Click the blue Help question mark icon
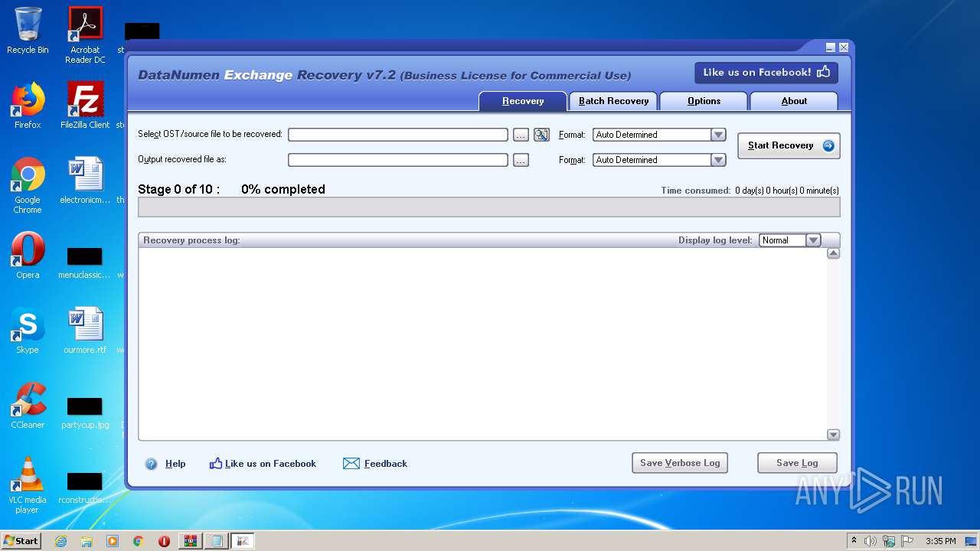This screenshot has height=551, width=980. click(x=151, y=464)
